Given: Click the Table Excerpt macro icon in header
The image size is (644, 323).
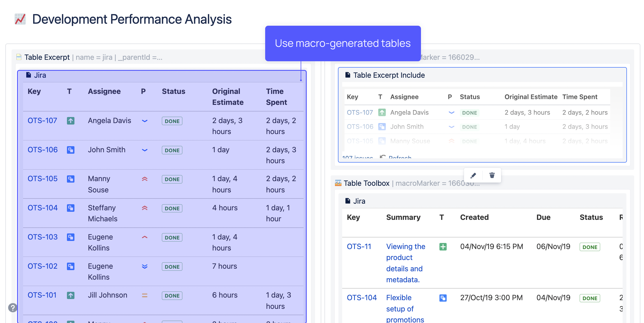Looking at the screenshot, I should (18, 57).
